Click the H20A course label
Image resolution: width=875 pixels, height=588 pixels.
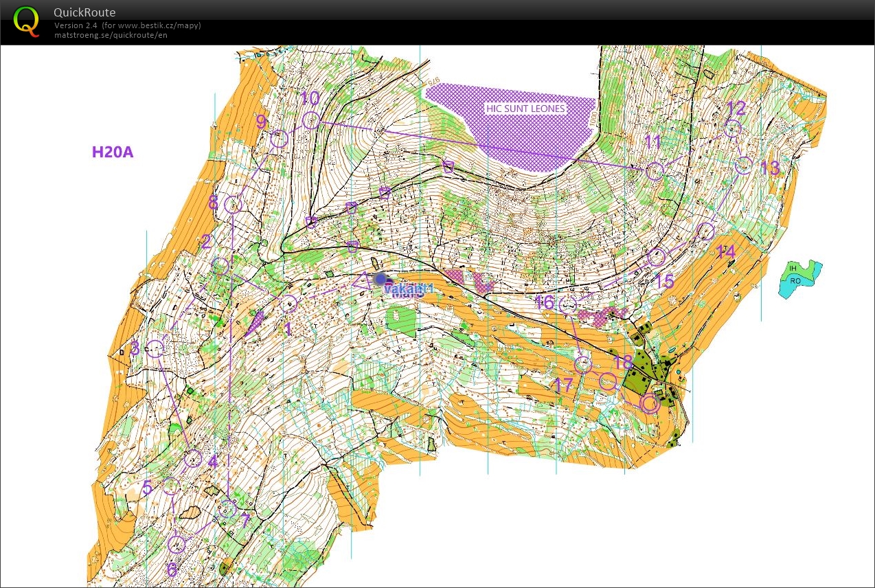112,152
